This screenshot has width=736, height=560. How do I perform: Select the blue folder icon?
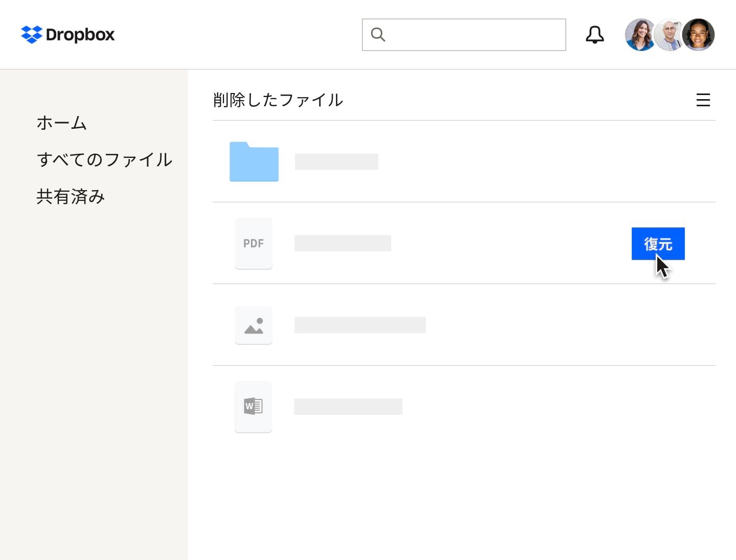(x=254, y=162)
